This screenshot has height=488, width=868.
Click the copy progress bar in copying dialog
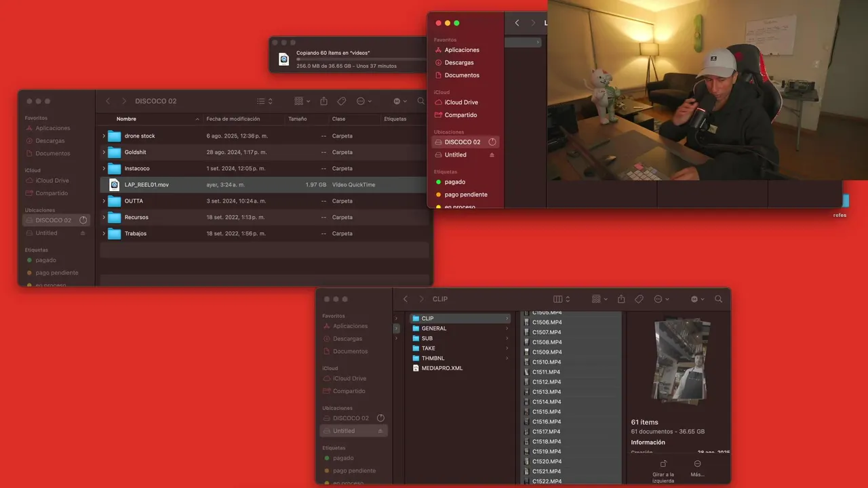pos(361,59)
